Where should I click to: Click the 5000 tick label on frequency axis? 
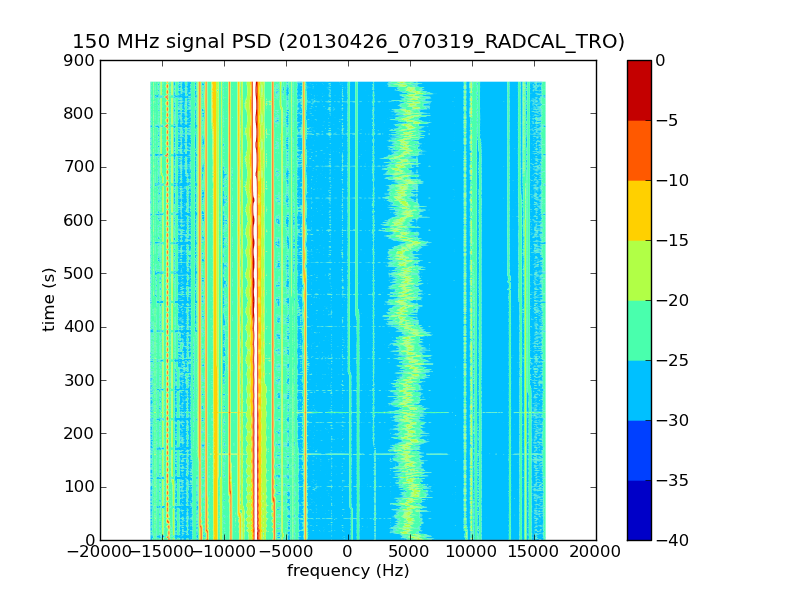(410, 552)
